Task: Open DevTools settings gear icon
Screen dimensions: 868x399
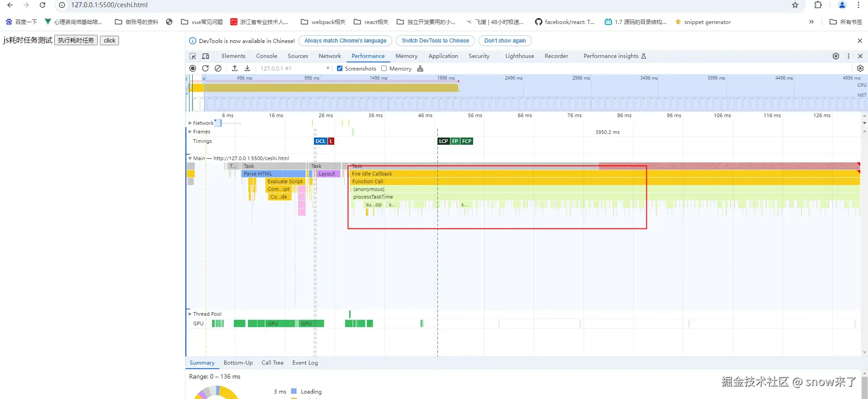Action: pos(836,56)
